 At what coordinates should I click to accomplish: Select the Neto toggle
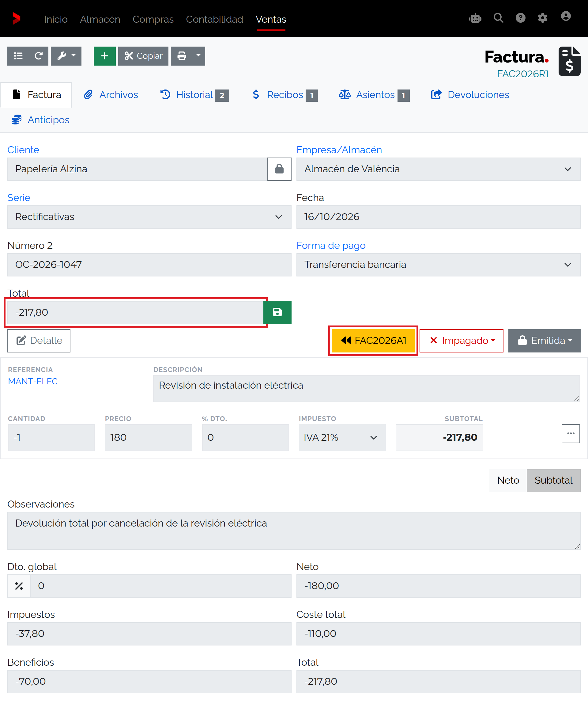[508, 480]
